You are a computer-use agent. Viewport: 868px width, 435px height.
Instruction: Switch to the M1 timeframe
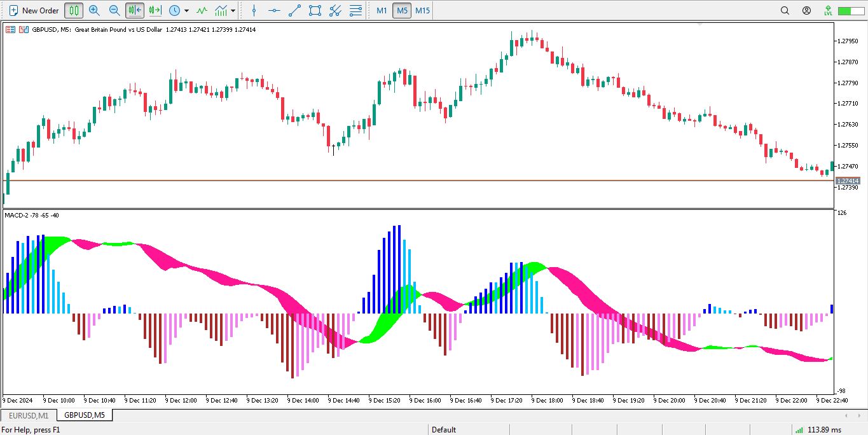382,10
